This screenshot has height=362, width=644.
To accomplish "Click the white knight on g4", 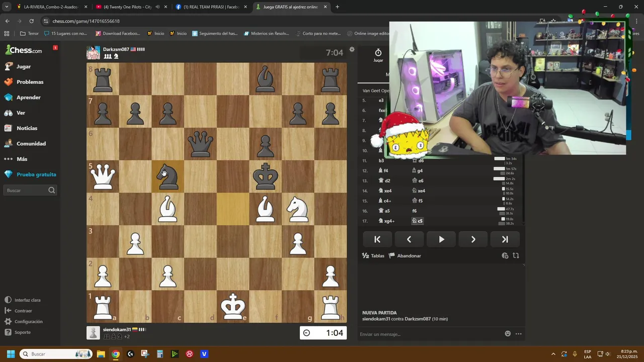I will tap(298, 209).
